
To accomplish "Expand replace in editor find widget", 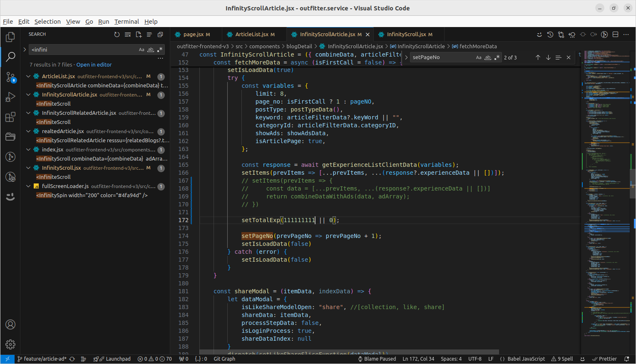I will (406, 57).
